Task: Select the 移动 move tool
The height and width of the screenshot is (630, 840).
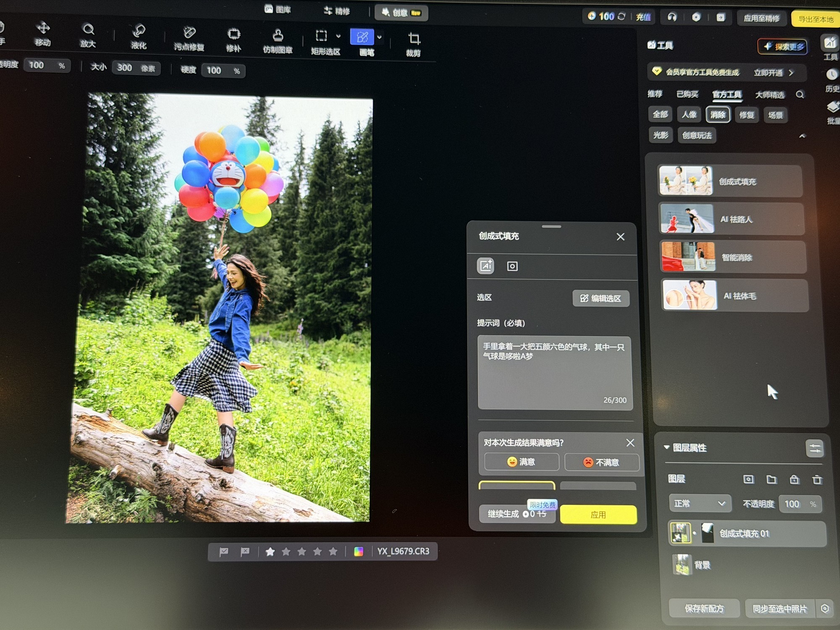Action: coord(43,34)
